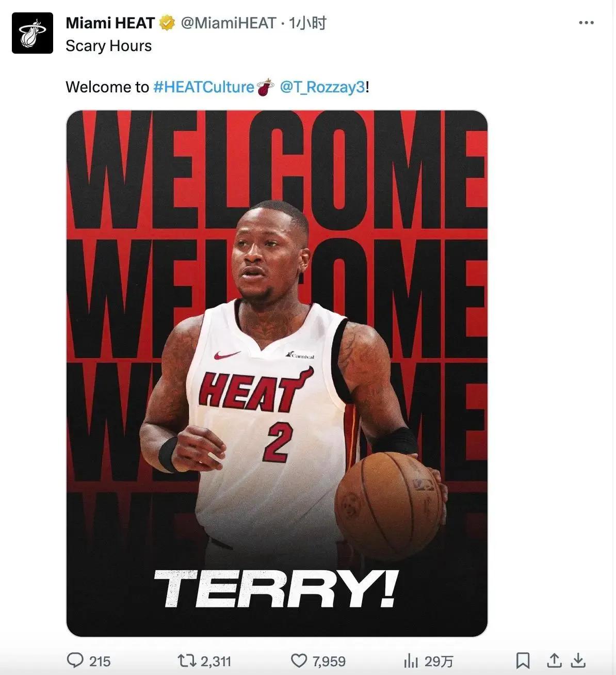This screenshot has width=616, height=675.
Task: Click the retweet arrows icon
Action: (x=187, y=661)
